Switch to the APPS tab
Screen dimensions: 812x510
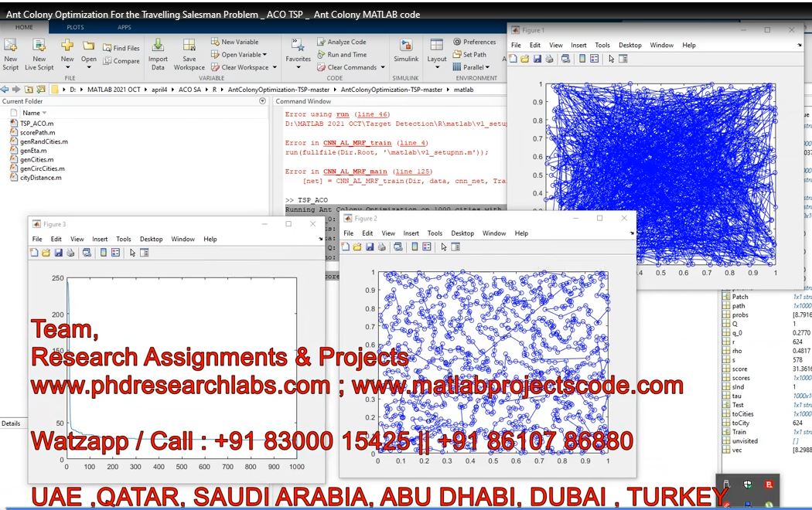coord(125,27)
